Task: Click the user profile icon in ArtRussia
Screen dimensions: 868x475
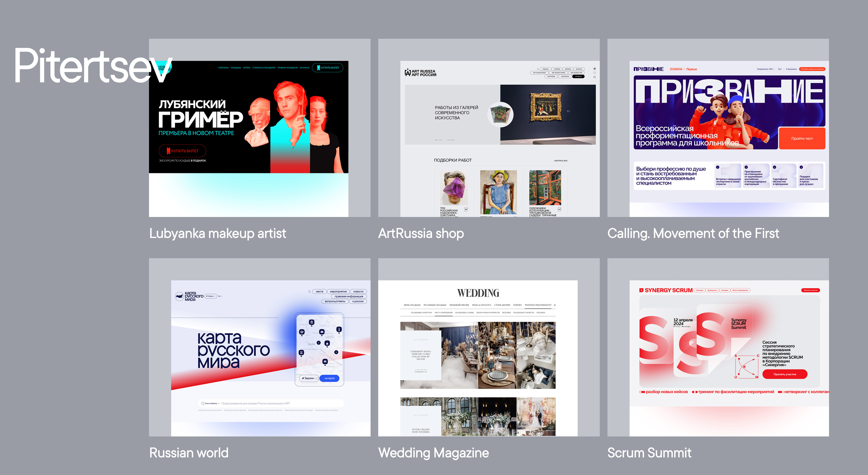Action: pyautogui.click(x=594, y=77)
